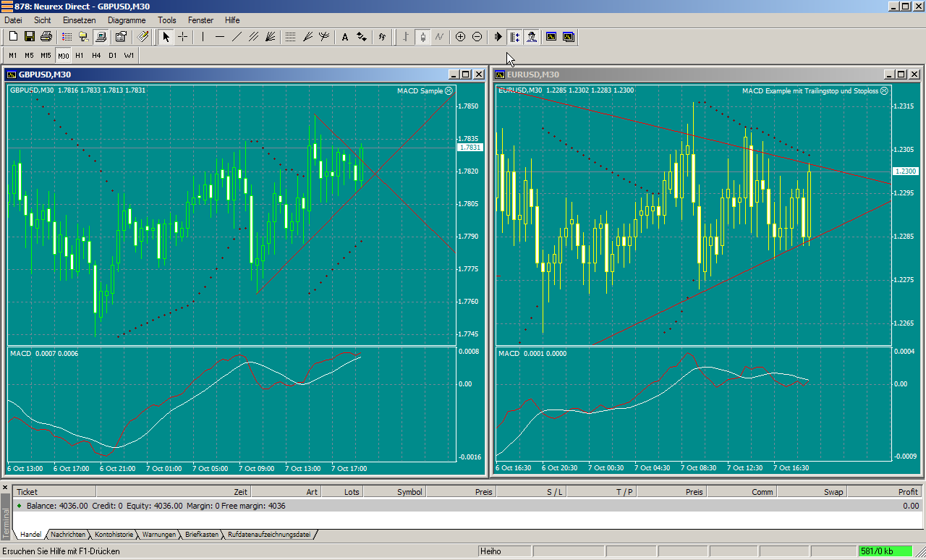
Task: Toggle the chart auto-scroll button
Action: pyautogui.click(x=498, y=37)
